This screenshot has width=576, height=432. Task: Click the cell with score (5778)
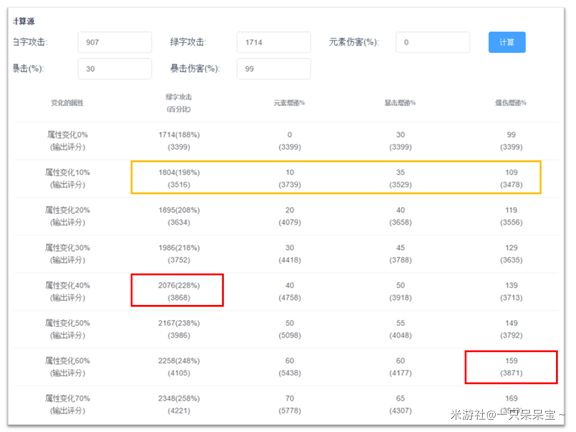click(x=290, y=404)
